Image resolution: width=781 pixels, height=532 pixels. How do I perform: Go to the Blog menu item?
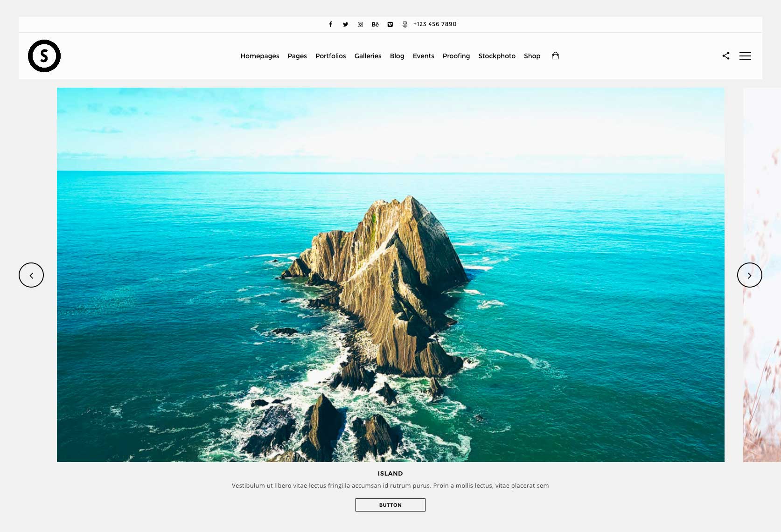click(397, 56)
